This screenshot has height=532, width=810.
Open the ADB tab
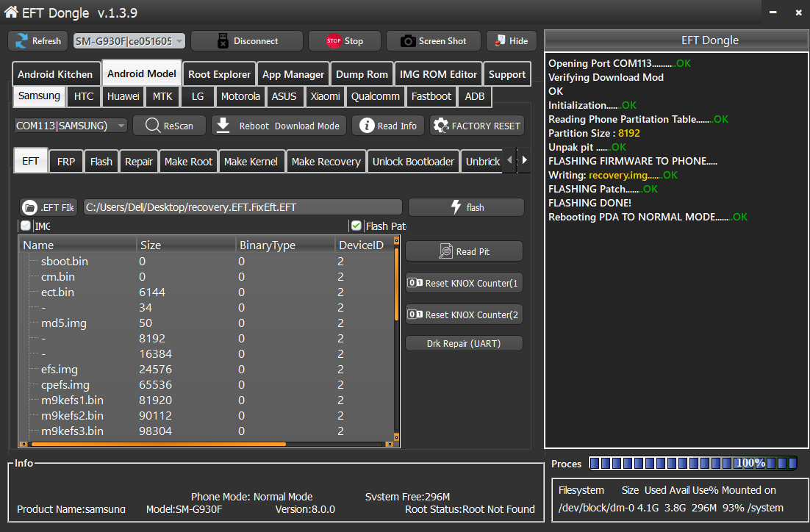point(474,96)
